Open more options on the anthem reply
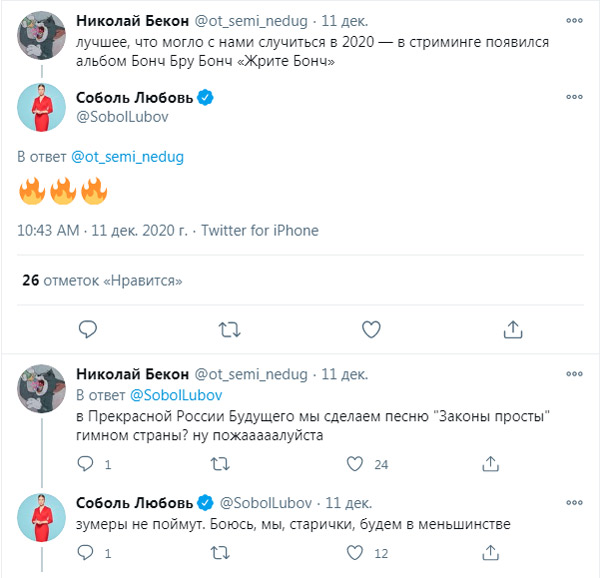The height and width of the screenshot is (578, 600). (x=574, y=374)
